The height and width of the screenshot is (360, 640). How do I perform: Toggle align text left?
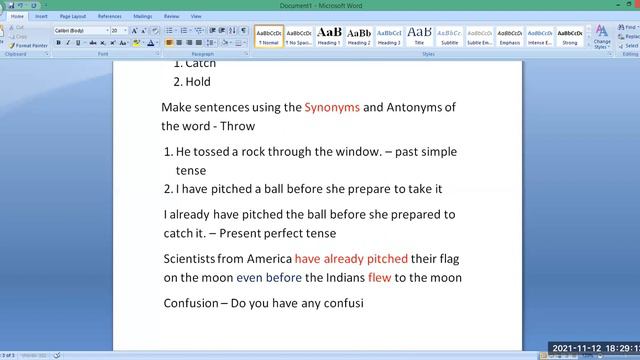[169, 43]
